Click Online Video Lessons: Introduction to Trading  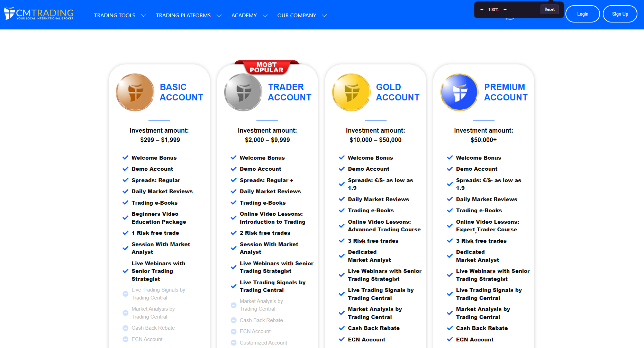[273, 218]
